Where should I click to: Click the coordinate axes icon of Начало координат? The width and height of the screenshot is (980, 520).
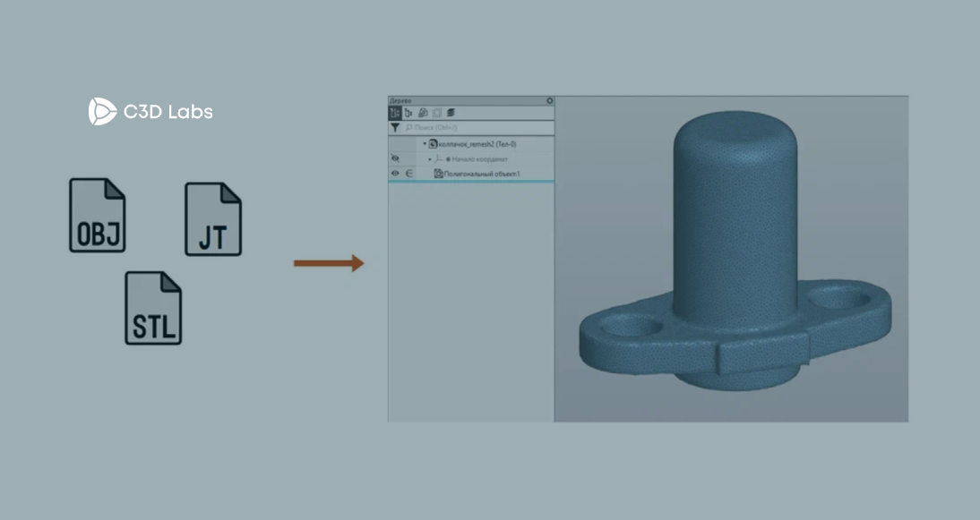pos(439,159)
